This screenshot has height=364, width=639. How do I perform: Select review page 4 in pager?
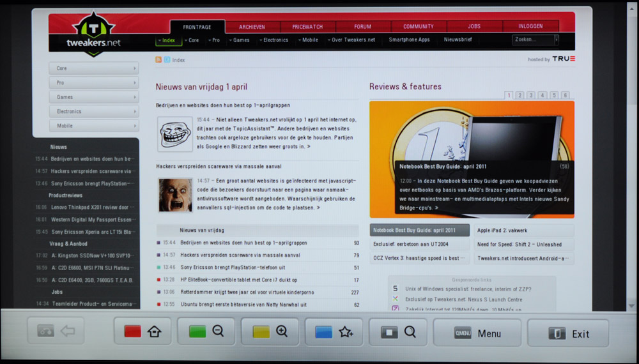coord(543,95)
